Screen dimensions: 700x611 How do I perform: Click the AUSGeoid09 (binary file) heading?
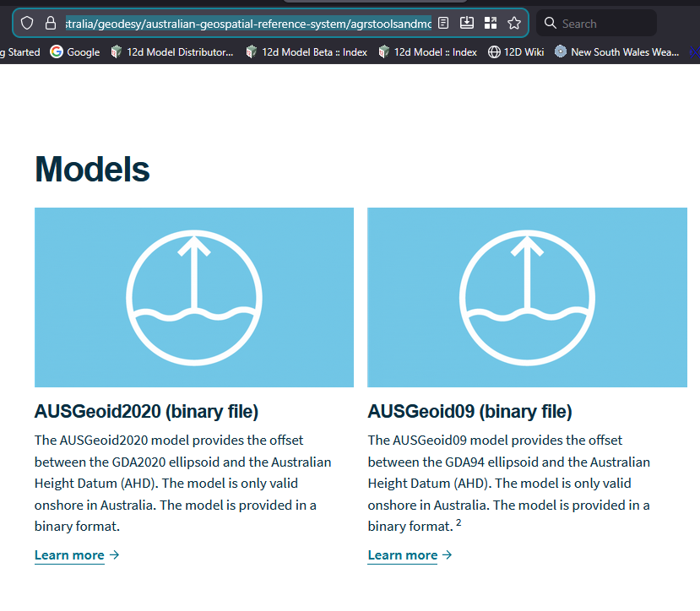(x=469, y=412)
